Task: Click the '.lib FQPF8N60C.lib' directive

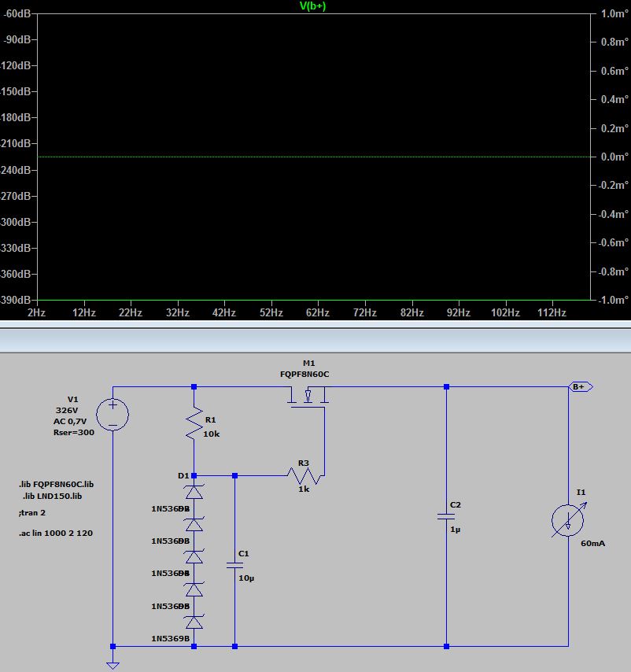Action: click(56, 484)
